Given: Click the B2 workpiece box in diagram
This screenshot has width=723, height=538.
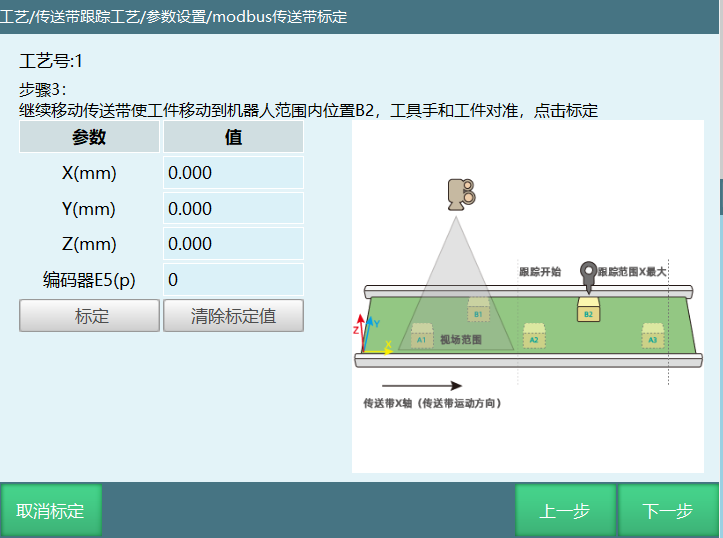Looking at the screenshot, I should point(588,309).
